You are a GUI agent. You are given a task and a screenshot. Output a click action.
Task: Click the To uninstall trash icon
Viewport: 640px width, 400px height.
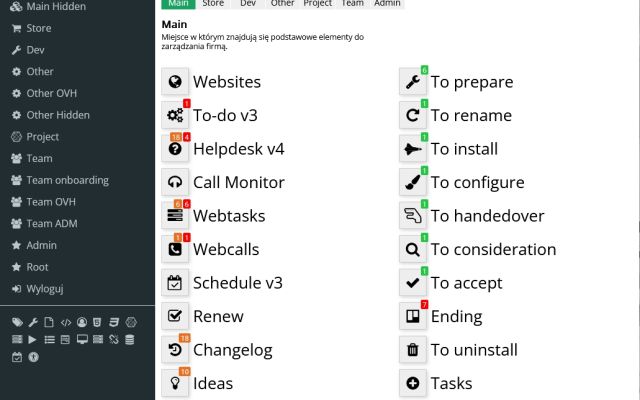(x=413, y=350)
